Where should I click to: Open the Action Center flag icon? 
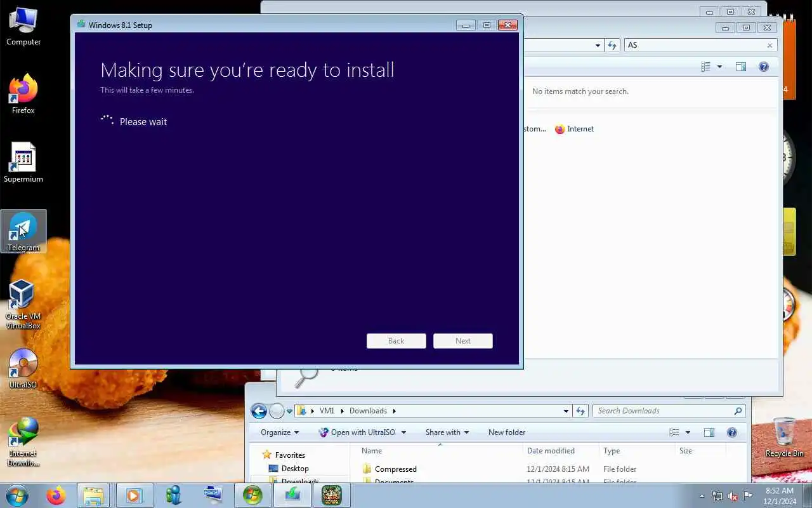(747, 496)
